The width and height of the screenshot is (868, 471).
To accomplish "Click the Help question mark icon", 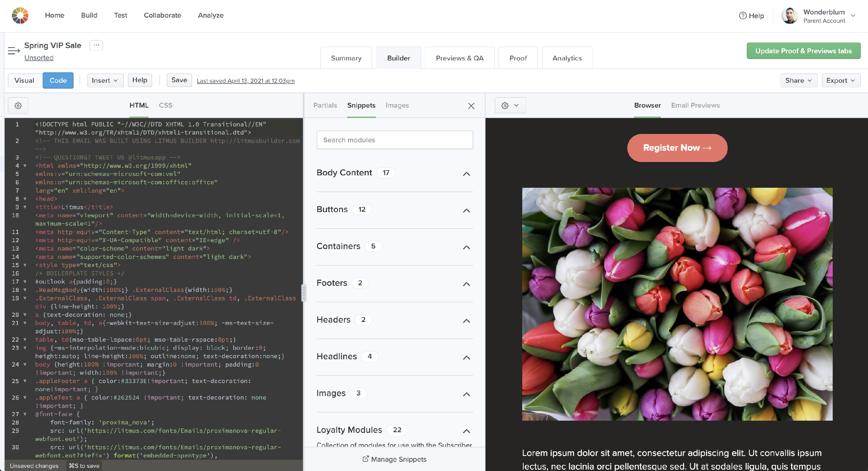I will pyautogui.click(x=742, y=16).
